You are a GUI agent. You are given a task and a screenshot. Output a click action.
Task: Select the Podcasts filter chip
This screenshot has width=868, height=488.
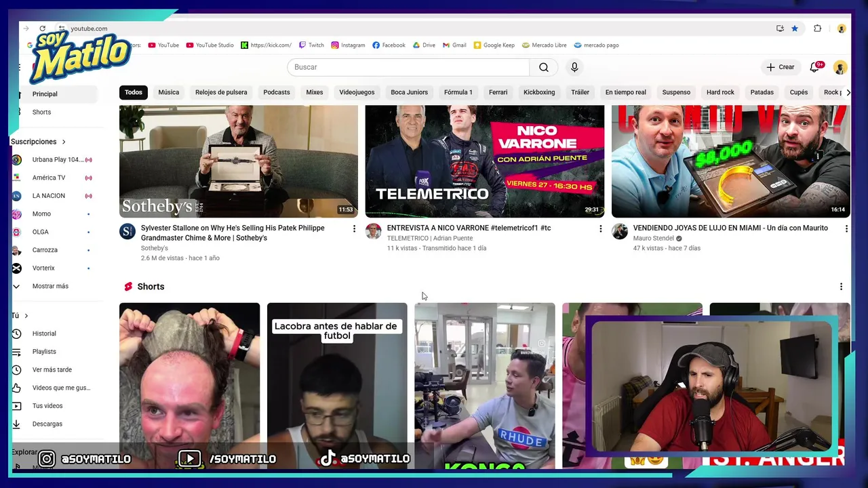(277, 92)
